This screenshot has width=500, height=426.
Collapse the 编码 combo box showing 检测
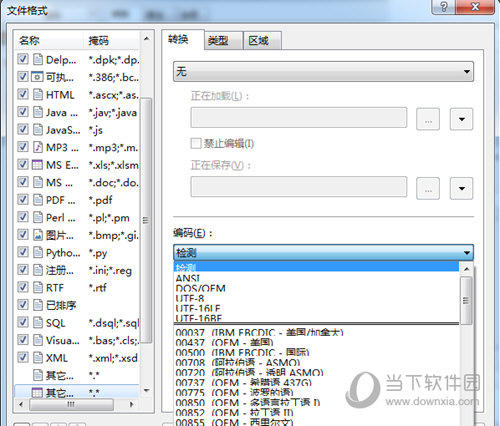(323, 253)
